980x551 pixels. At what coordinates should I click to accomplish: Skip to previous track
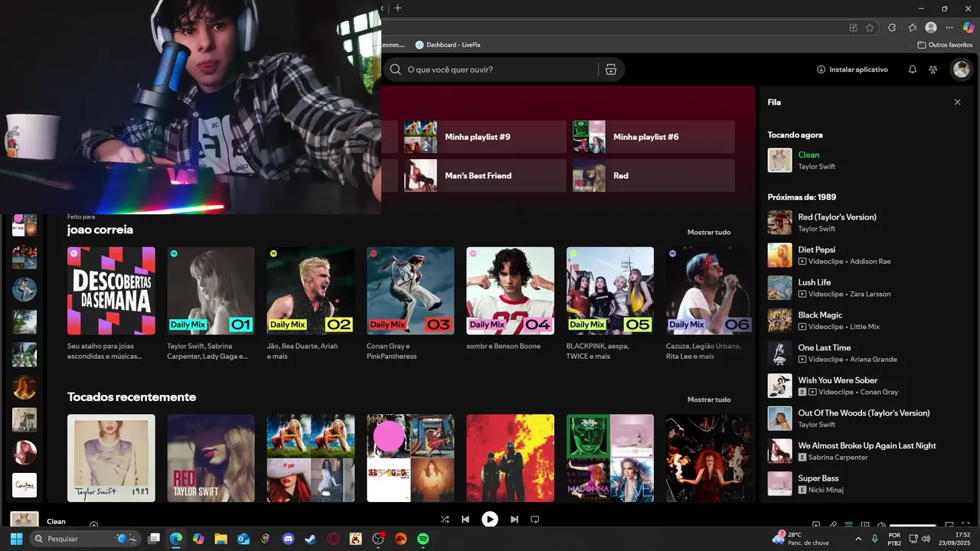[465, 520]
